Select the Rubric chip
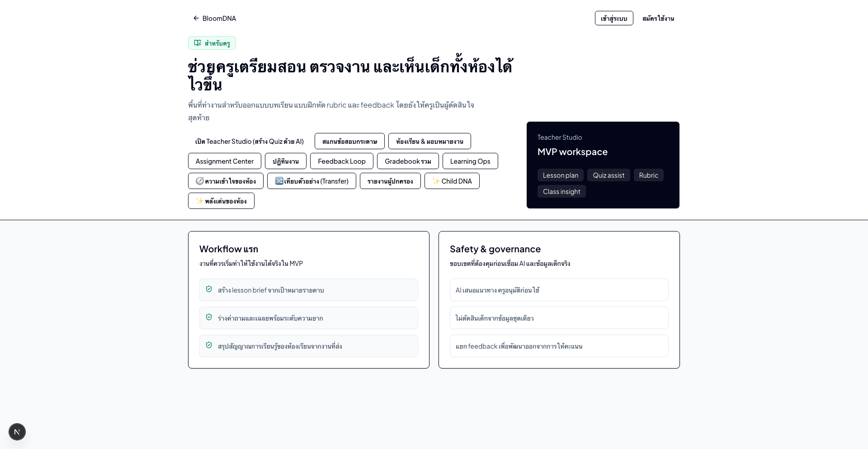The image size is (868, 449). coord(649,175)
